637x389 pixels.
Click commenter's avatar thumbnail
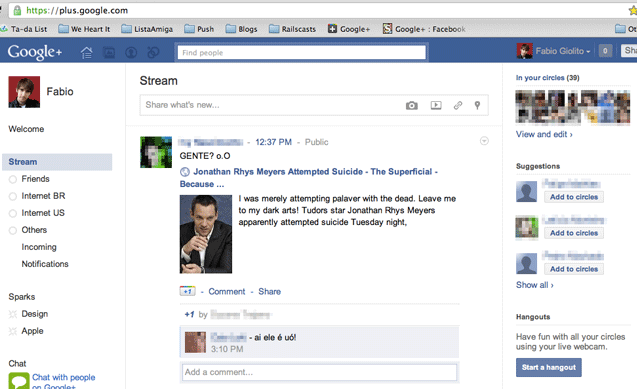(x=195, y=342)
